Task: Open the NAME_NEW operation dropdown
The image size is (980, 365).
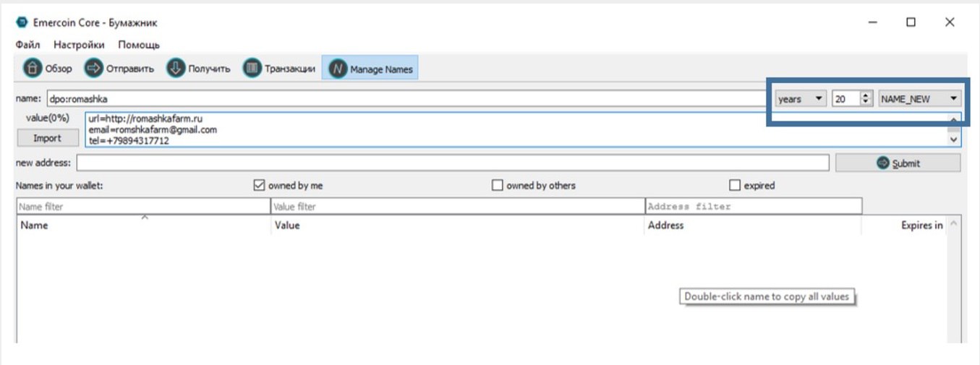Action: point(920,99)
